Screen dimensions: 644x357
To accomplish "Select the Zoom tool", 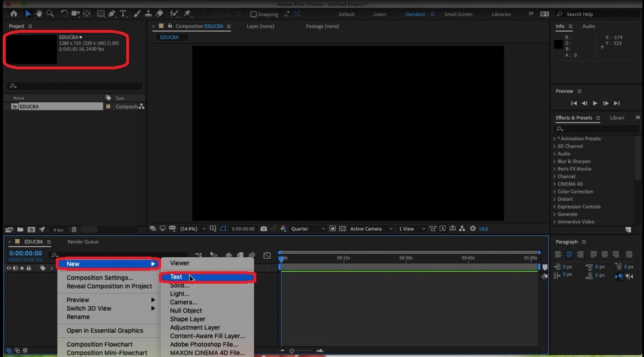I will 51,14.
